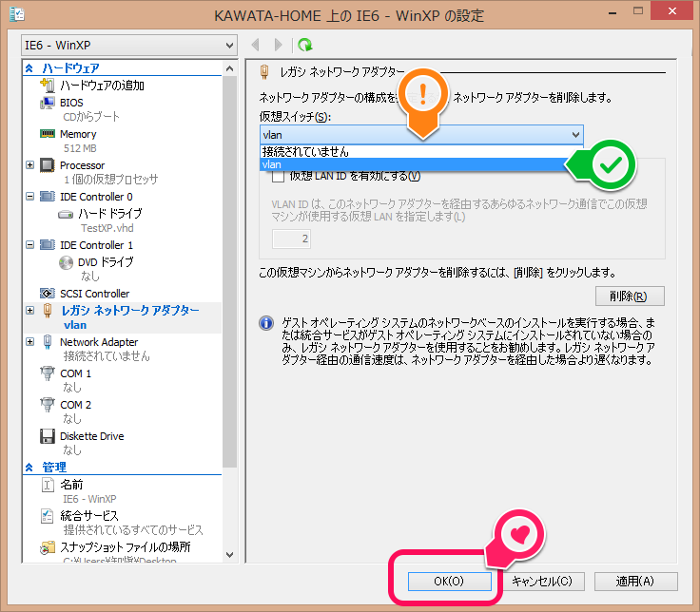This screenshot has width=700, height=612.
Task: Enable the 仮想 LAN ID checkbox
Action: 278,177
